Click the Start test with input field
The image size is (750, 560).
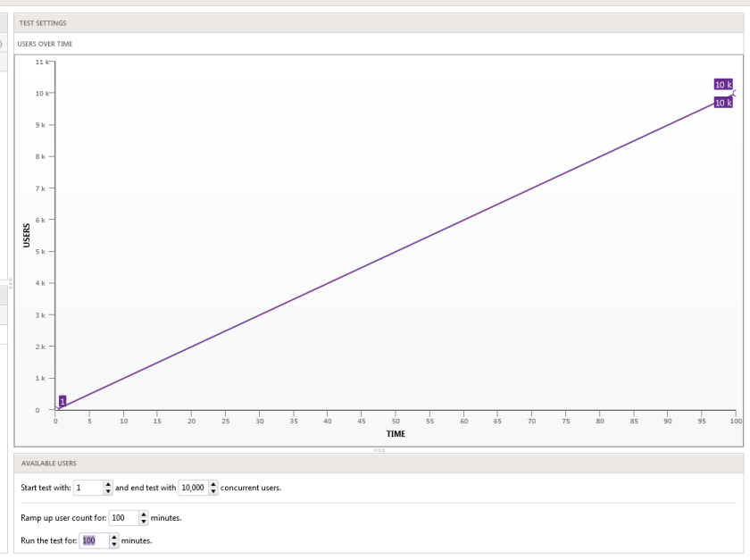point(88,488)
